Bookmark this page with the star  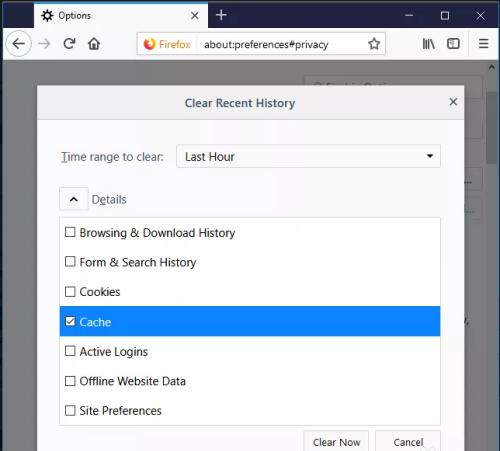pyautogui.click(x=374, y=44)
